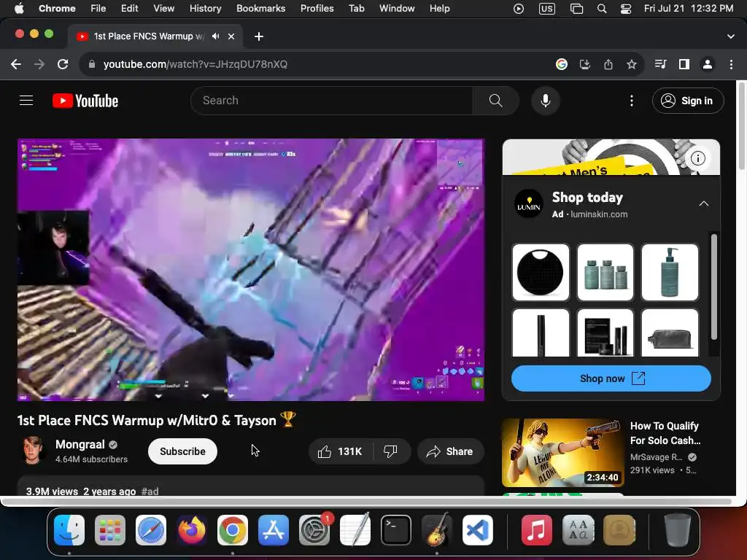This screenshot has height=560, width=747.
Task: Select the round black product thumbnail
Action: (541, 273)
